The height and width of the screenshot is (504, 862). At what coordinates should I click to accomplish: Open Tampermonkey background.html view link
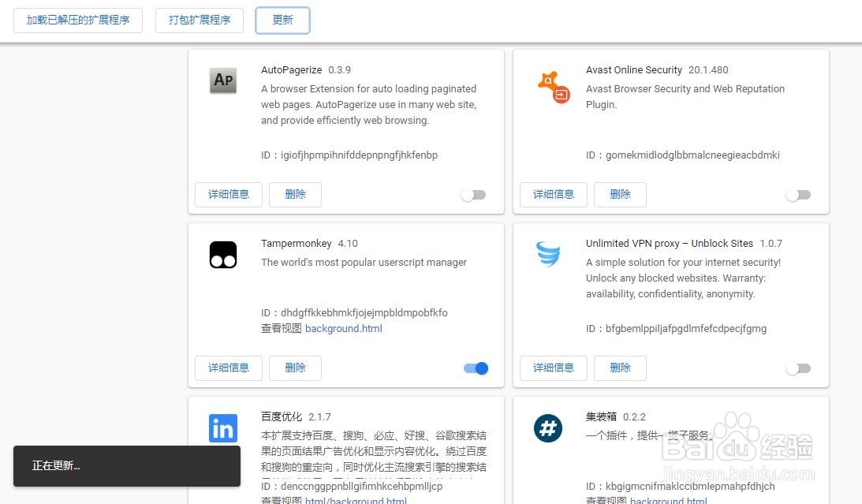(344, 329)
